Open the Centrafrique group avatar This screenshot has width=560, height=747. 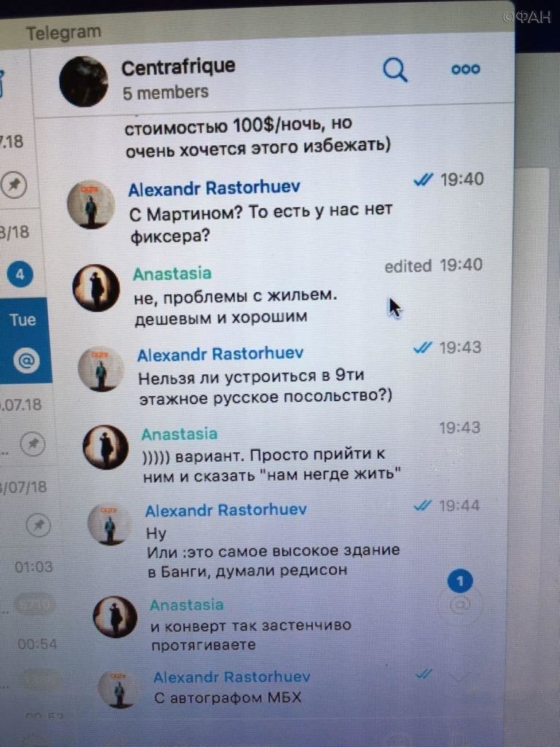84,81
